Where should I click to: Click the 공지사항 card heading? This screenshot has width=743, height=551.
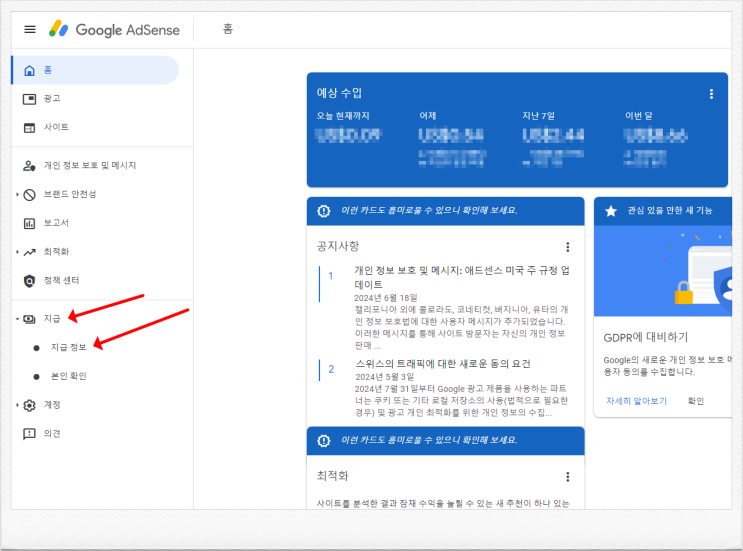338,246
